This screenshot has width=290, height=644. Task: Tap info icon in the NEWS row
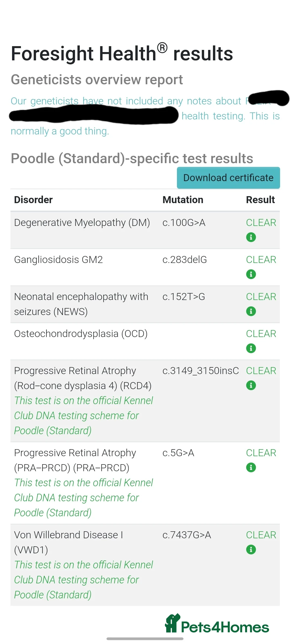(251, 311)
